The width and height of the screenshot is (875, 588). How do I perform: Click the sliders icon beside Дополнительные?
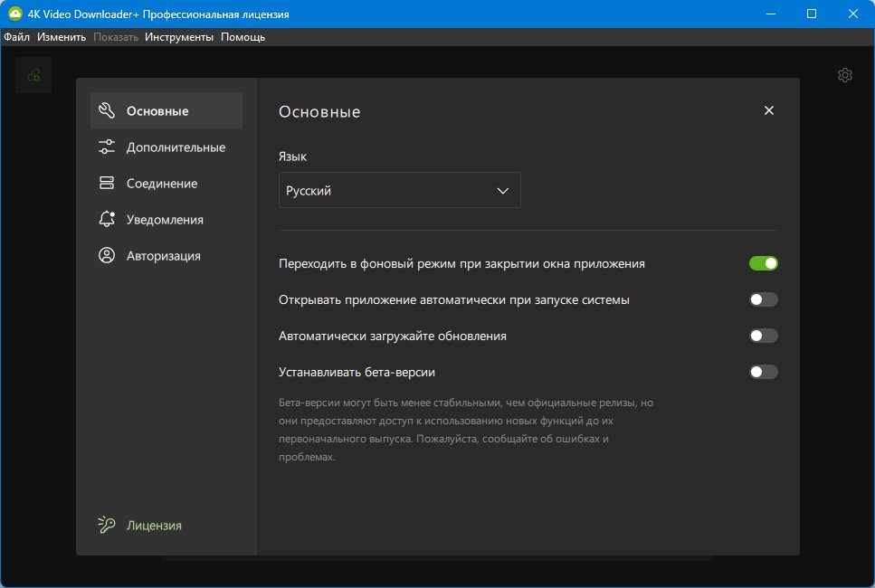tap(107, 147)
